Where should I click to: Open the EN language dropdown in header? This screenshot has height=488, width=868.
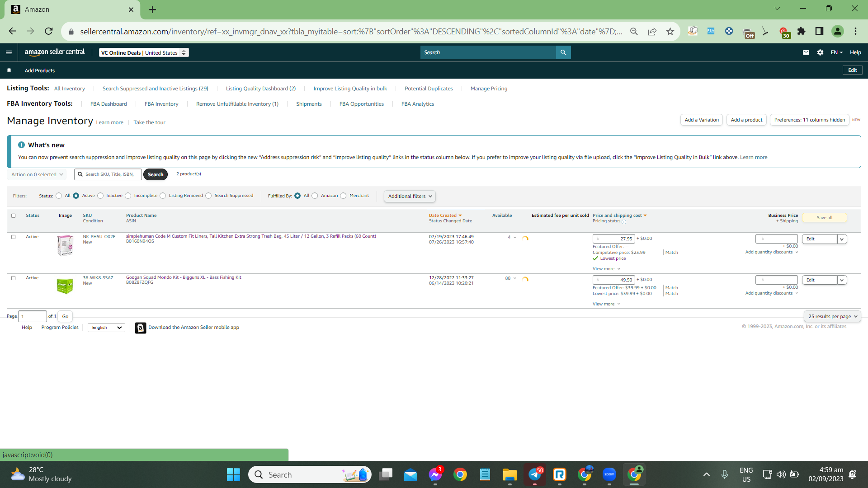pyautogui.click(x=837, y=52)
